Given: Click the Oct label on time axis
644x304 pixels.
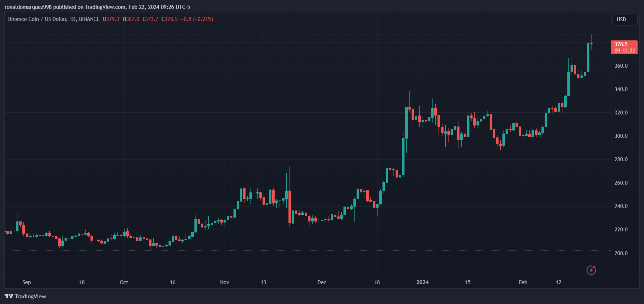Looking at the screenshot, I should pyautogui.click(x=124, y=282).
